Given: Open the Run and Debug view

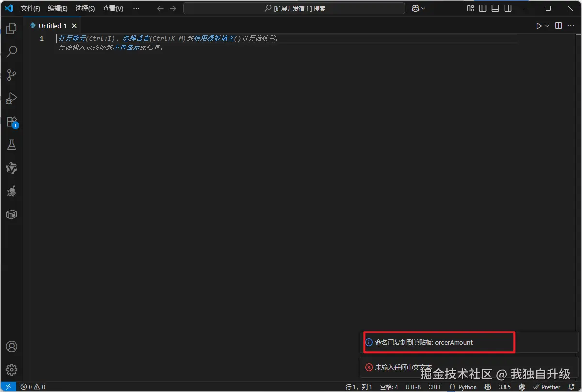Looking at the screenshot, I should 12,98.
